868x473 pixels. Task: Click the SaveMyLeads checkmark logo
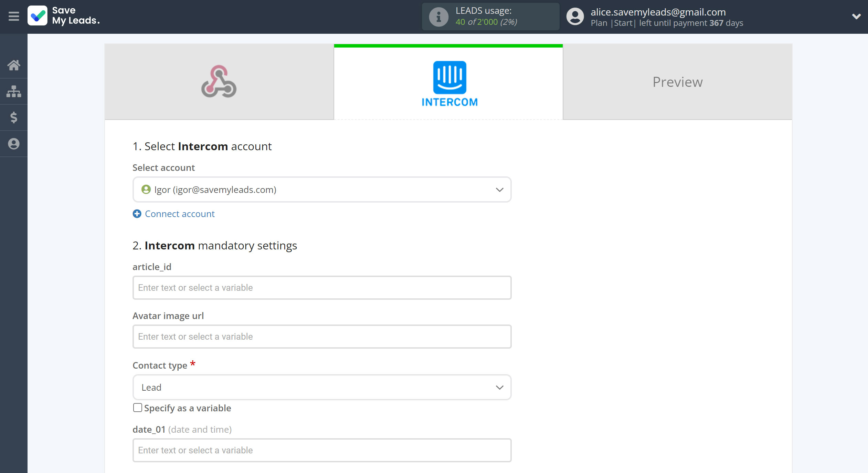pos(38,16)
